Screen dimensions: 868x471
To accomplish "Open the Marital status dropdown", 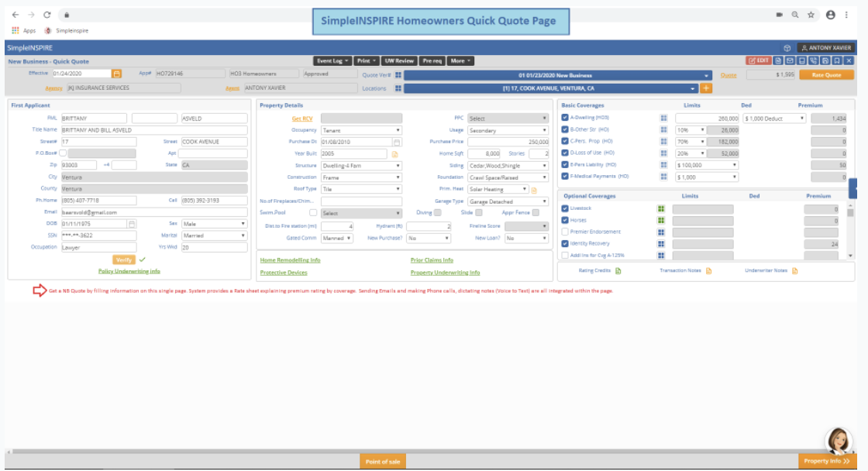I will tap(214, 235).
